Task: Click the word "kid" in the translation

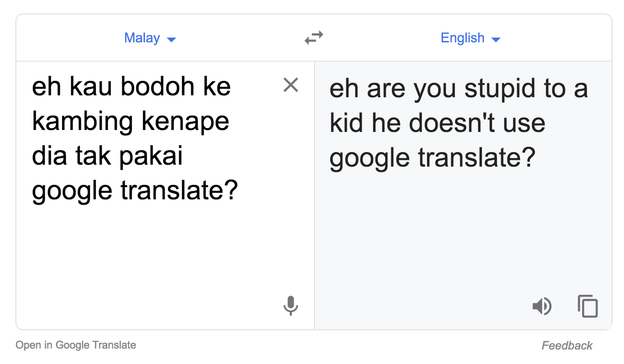Action: (347, 123)
